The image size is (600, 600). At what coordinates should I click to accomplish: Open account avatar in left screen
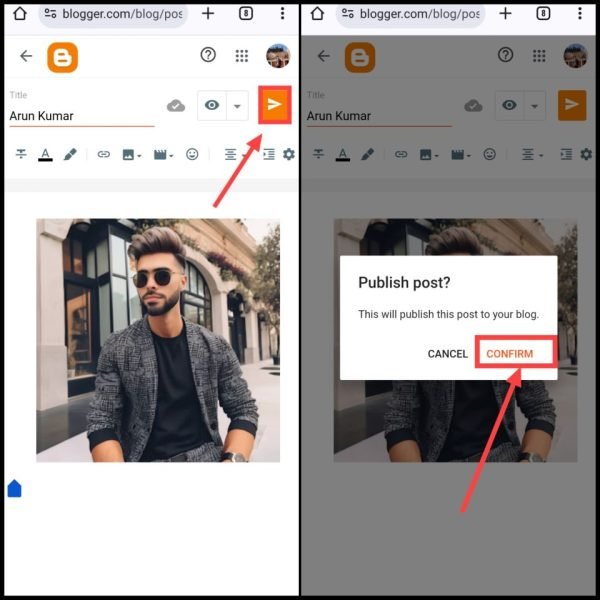point(278,56)
